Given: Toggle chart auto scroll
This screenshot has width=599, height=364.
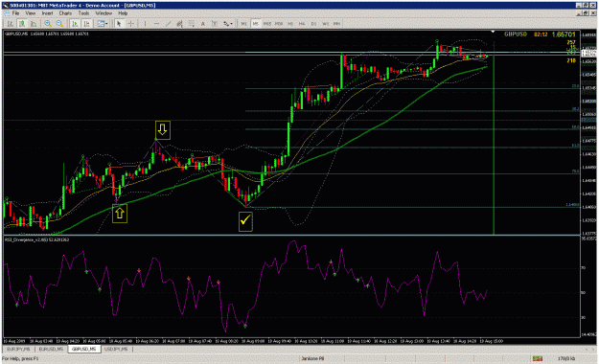Looking at the screenshot, I should (75, 24).
